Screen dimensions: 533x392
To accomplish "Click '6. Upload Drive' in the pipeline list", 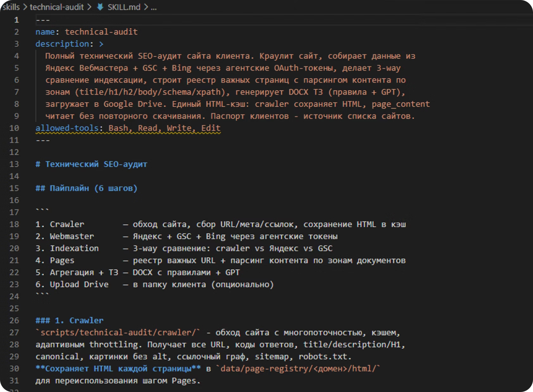I will 72,284.
